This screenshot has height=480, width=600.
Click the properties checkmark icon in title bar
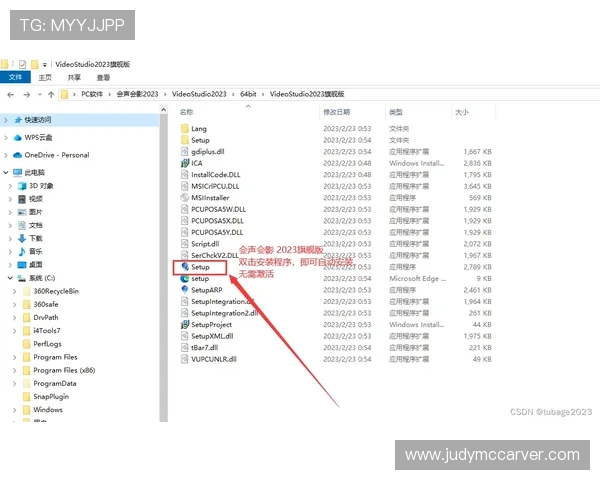click(x=22, y=64)
